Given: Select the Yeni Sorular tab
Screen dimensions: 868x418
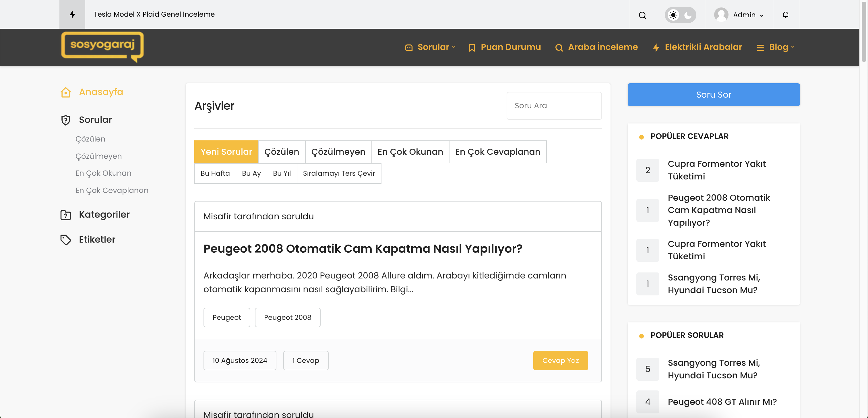Looking at the screenshot, I should [x=226, y=152].
